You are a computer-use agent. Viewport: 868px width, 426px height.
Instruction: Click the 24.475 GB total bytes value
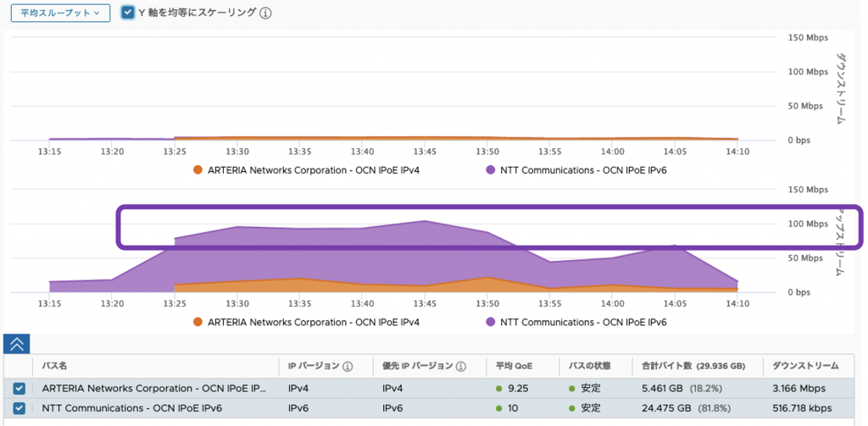click(666, 408)
